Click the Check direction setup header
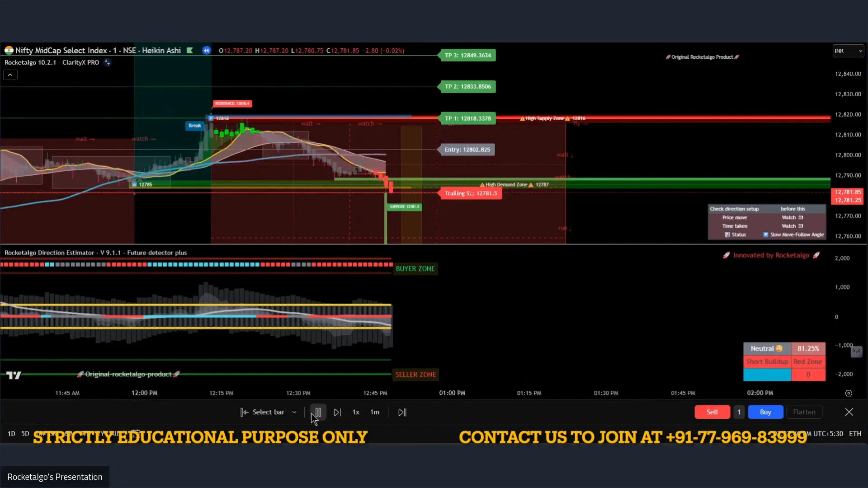Screen dimensions: 868x488 pos(734,209)
